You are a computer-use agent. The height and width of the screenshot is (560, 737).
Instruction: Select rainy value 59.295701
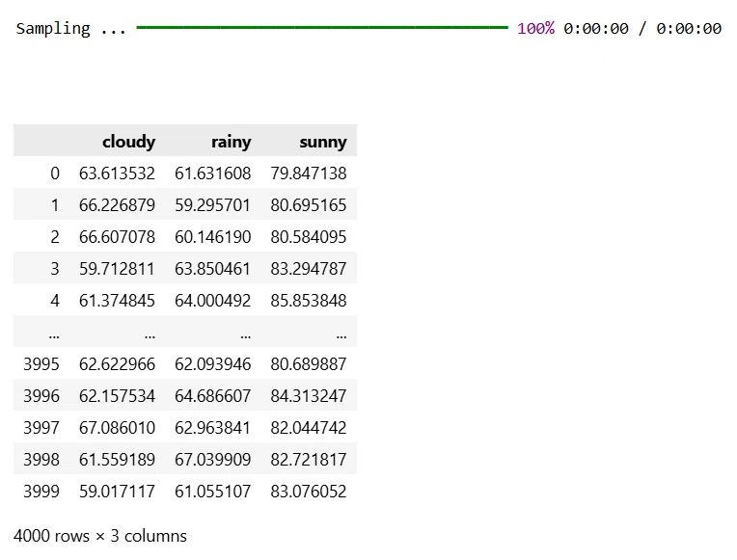(213, 205)
